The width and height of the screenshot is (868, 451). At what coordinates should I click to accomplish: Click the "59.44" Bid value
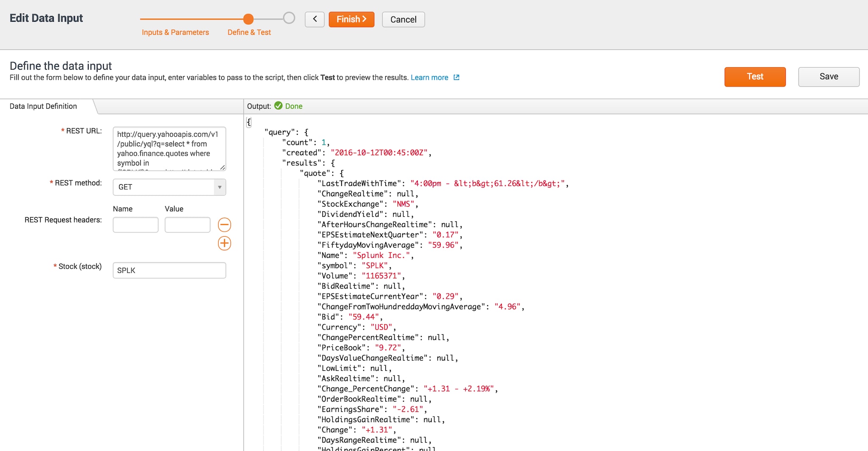[x=364, y=317]
